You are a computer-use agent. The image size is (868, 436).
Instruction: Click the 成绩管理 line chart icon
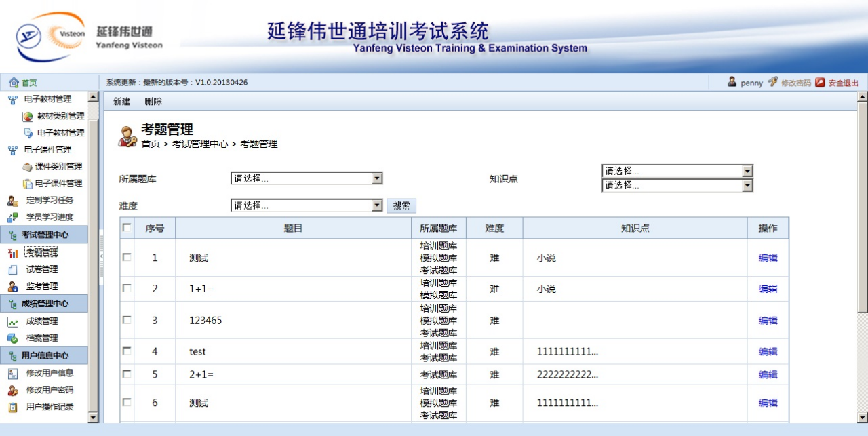(12, 321)
